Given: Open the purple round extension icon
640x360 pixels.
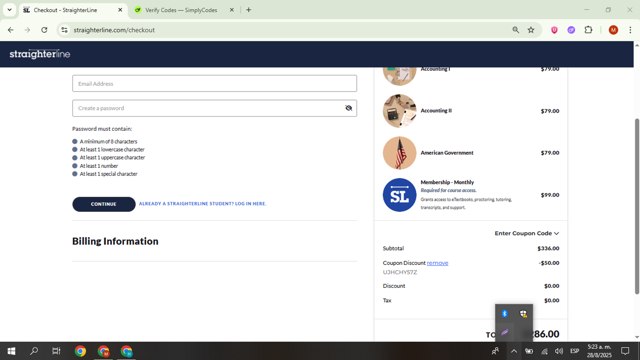Looking at the screenshot, I should pos(571,30).
